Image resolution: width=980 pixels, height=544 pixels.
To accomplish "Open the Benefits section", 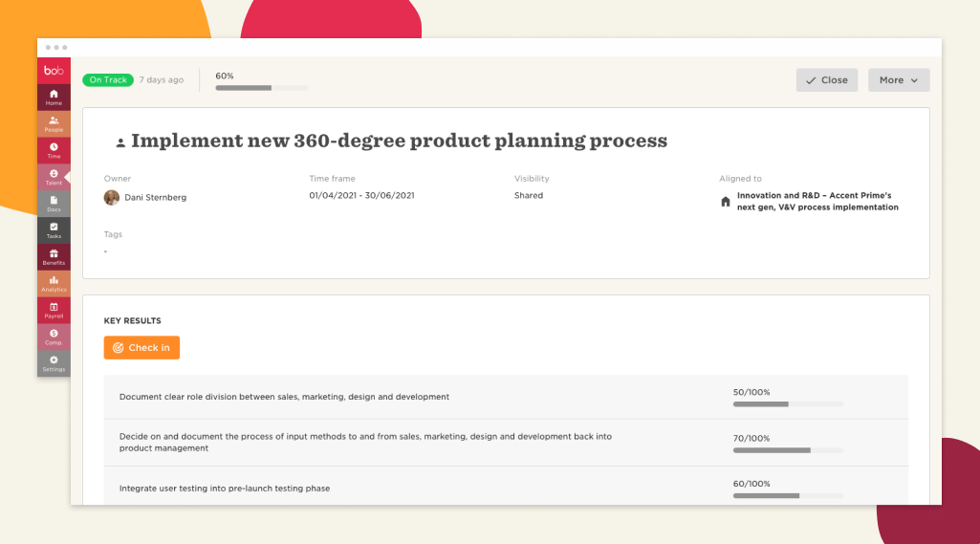I will click(x=54, y=257).
